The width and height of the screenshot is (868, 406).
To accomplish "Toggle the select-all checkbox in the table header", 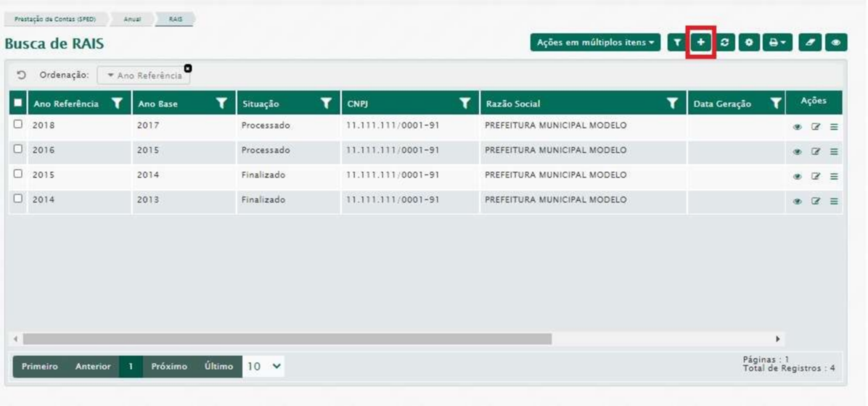I will pyautogui.click(x=18, y=104).
